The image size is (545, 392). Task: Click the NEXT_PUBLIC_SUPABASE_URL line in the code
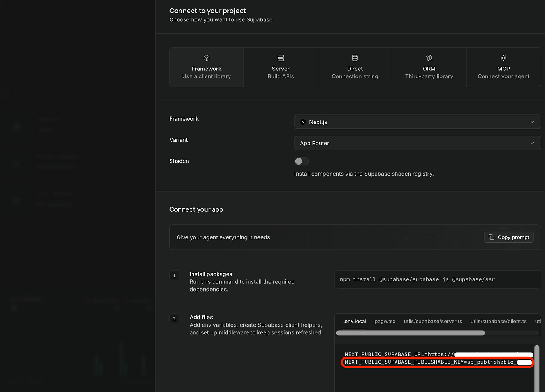[438, 354]
